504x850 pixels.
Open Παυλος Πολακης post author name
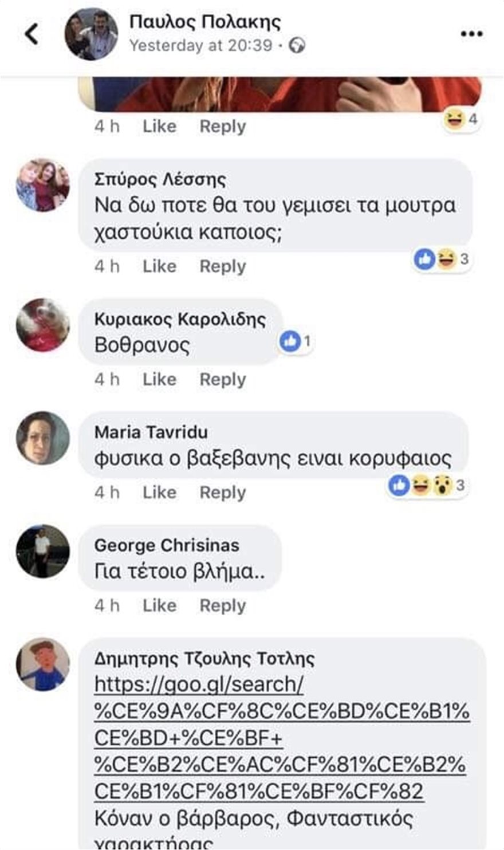(x=205, y=22)
